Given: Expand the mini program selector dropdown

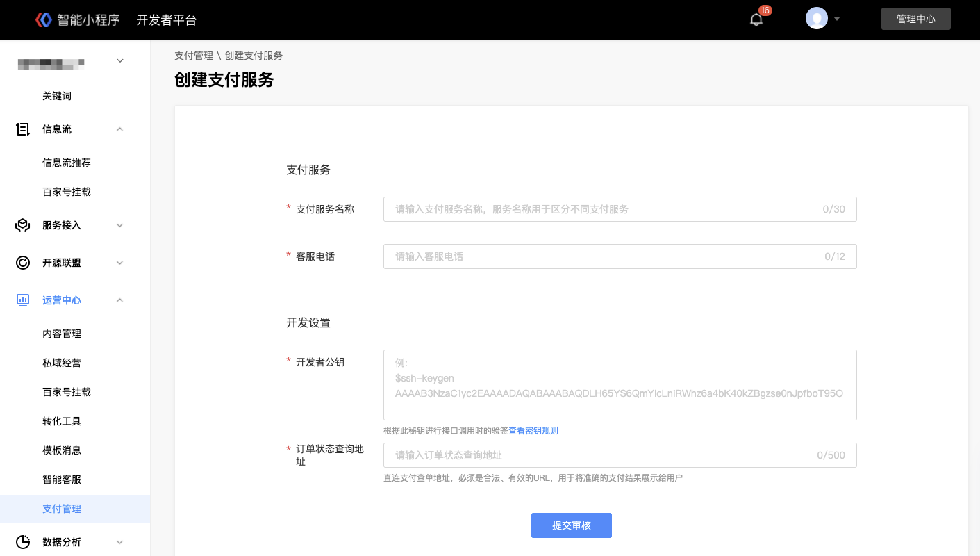Looking at the screenshot, I should 120,61.
